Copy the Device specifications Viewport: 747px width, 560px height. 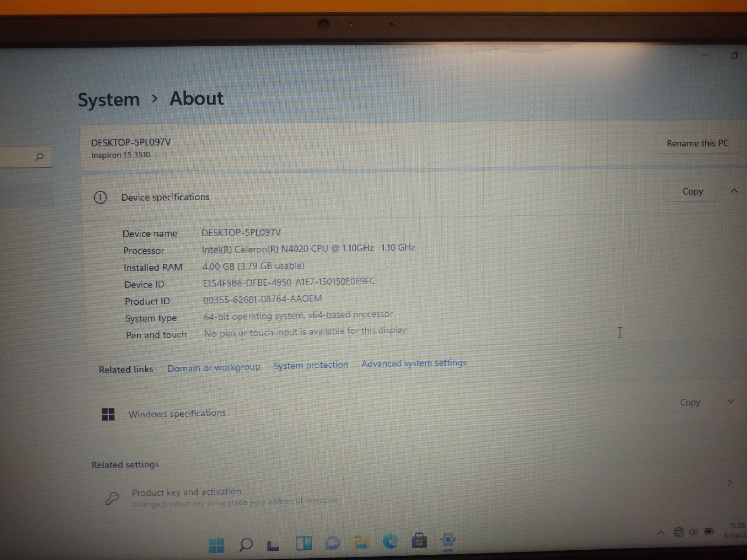[692, 191]
